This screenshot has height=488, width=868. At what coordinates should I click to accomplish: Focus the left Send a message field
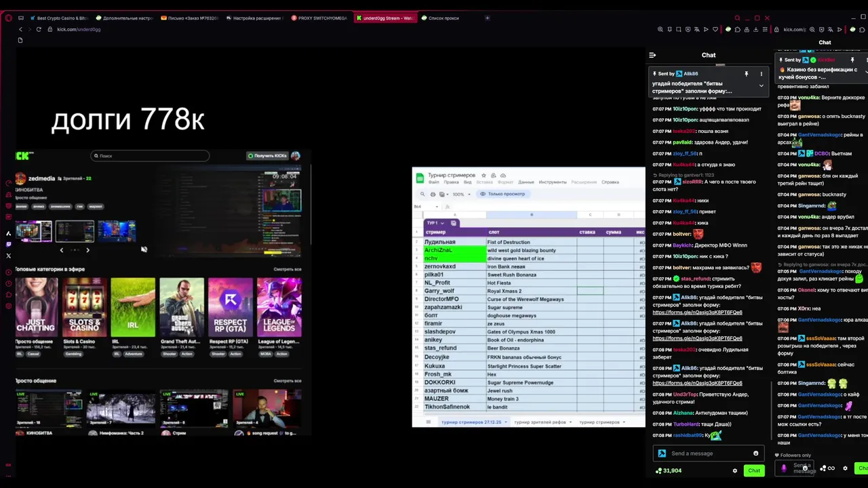[709, 453]
